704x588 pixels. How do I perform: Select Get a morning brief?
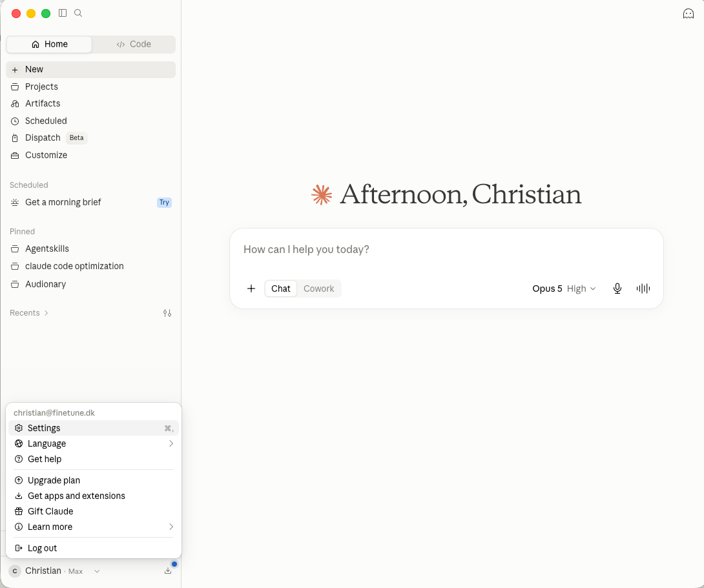[x=90, y=202]
